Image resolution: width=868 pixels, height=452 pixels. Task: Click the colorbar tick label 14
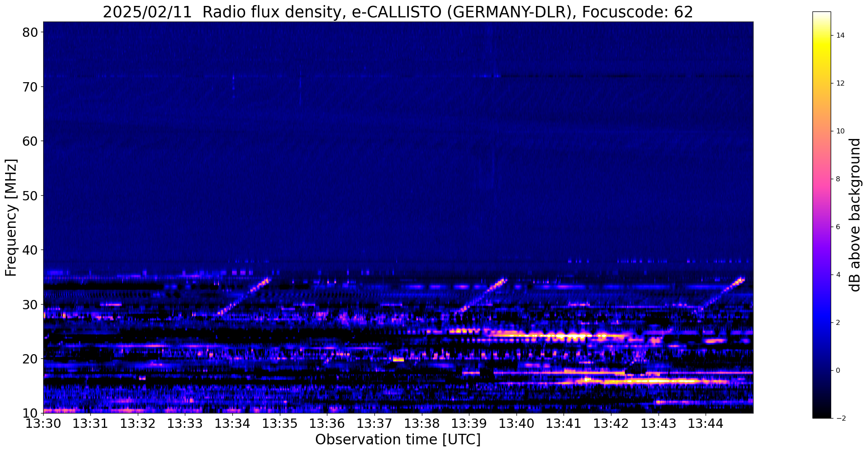coord(840,36)
